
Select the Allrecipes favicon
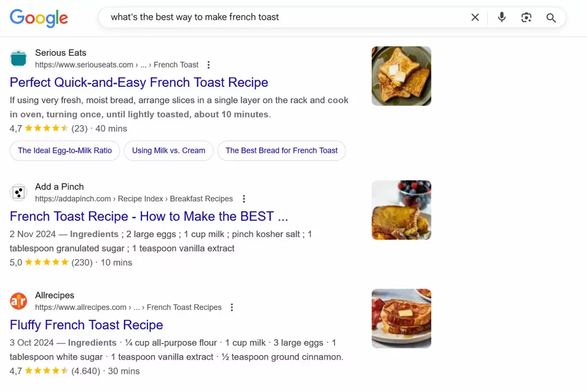pyautogui.click(x=18, y=301)
